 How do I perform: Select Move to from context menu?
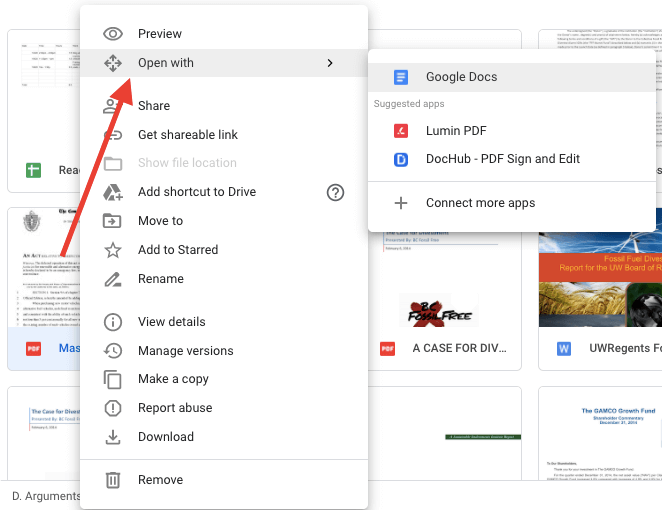tap(160, 221)
